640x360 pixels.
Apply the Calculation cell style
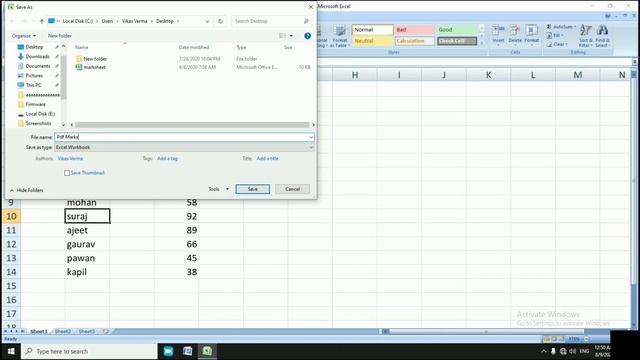coord(414,41)
